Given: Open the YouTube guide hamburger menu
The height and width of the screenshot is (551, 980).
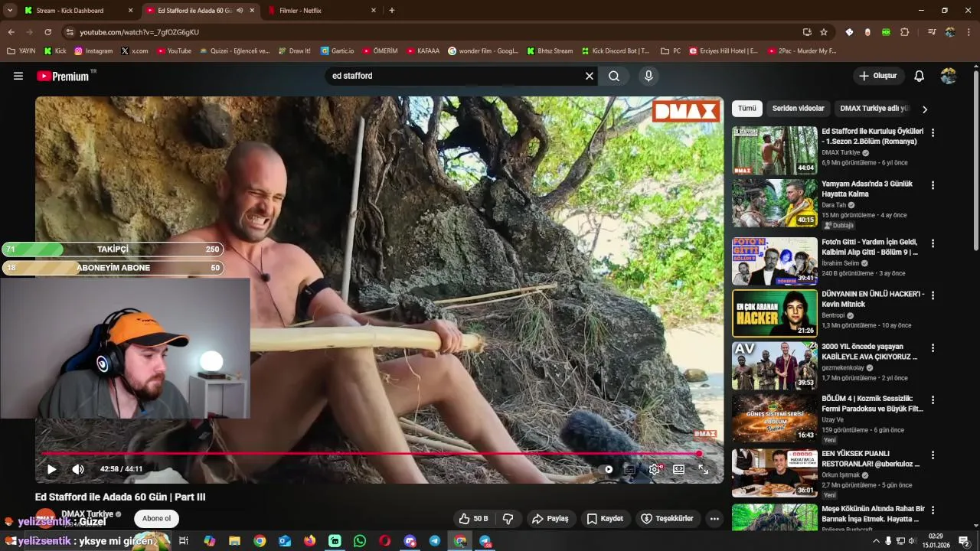Looking at the screenshot, I should point(18,76).
